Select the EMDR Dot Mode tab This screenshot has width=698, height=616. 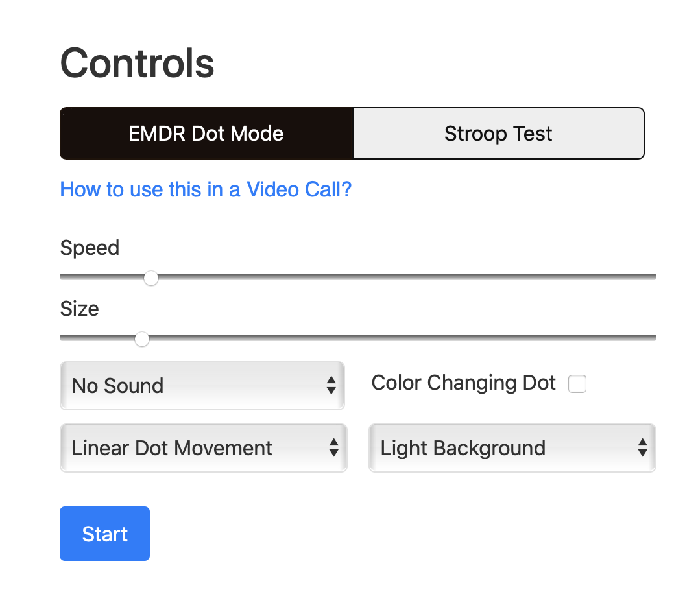point(206,133)
